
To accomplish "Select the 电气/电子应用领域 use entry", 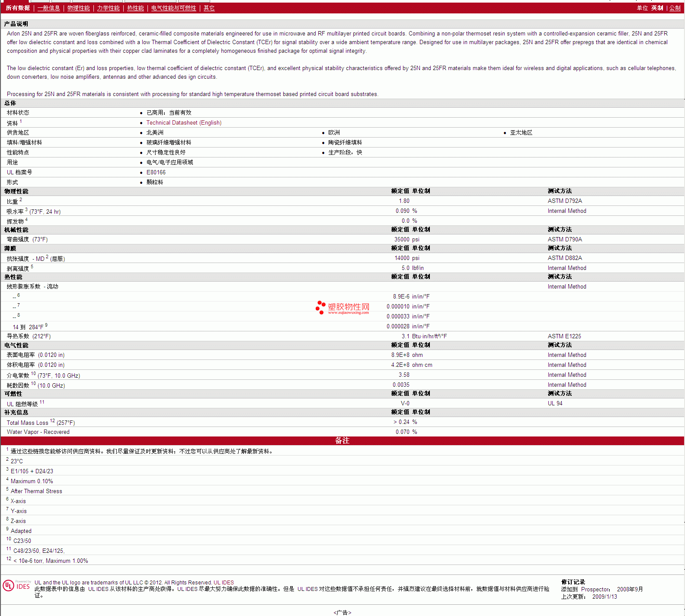I will pyautogui.click(x=170, y=162).
